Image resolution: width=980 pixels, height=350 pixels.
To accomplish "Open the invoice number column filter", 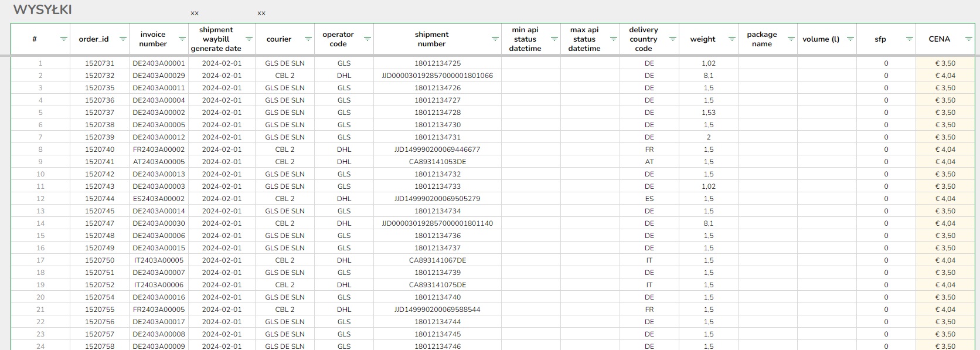I will tap(182, 39).
